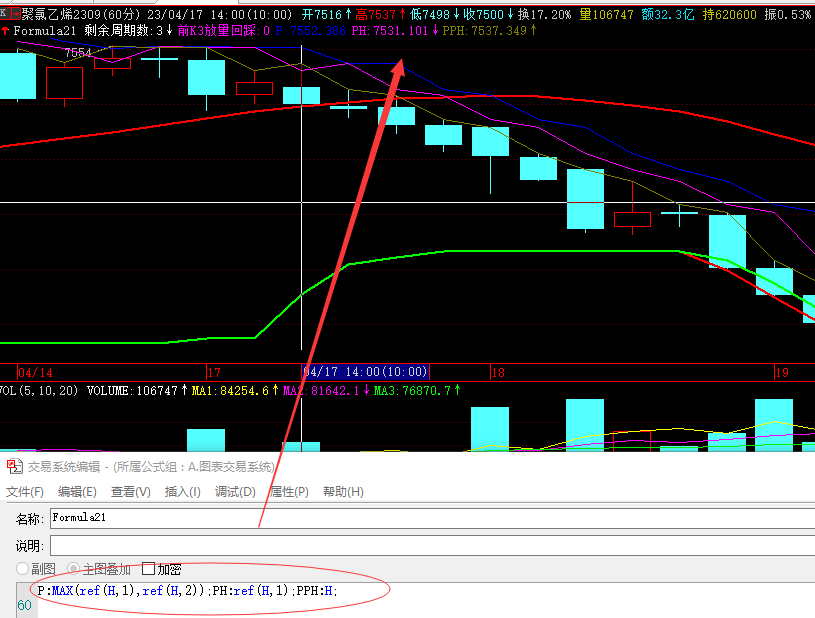Toggle the 加密 checkbox
This screenshot has width=815, height=618.
click(x=149, y=569)
